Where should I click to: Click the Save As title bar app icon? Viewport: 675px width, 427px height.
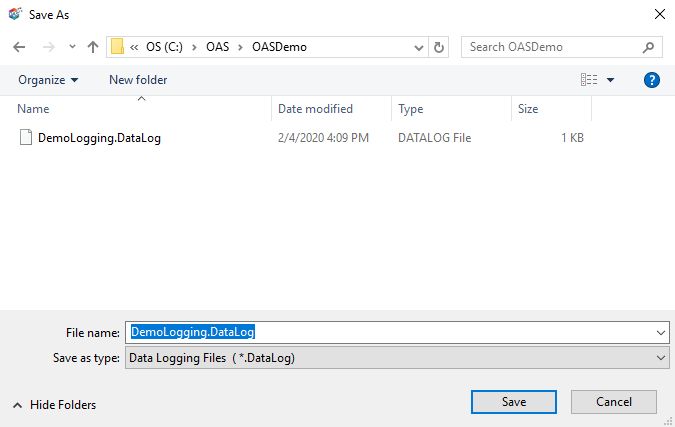point(15,14)
